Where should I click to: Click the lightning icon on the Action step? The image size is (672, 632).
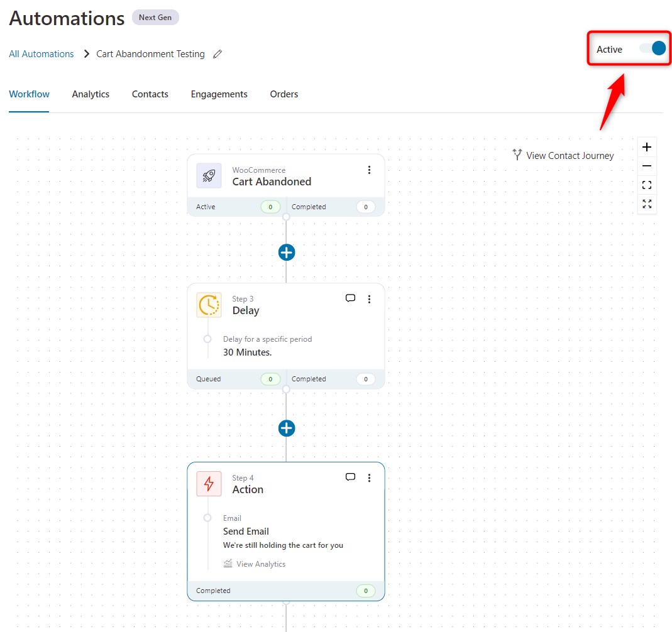point(209,484)
